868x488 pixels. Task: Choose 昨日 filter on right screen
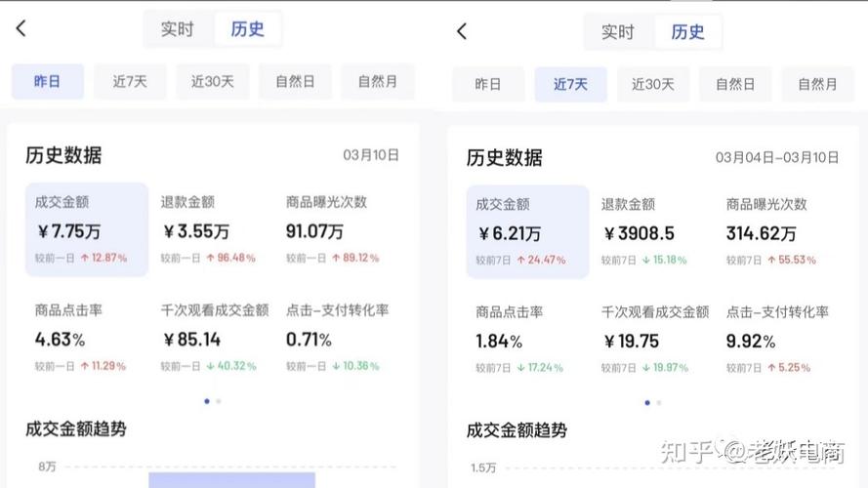pos(488,84)
